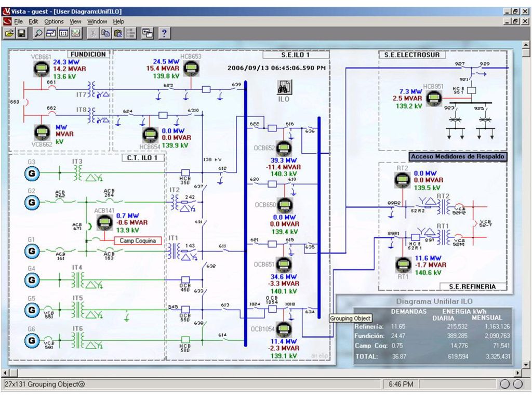Click the Camp Coquina label box
The width and height of the screenshot is (532, 399).
pyautogui.click(x=137, y=241)
